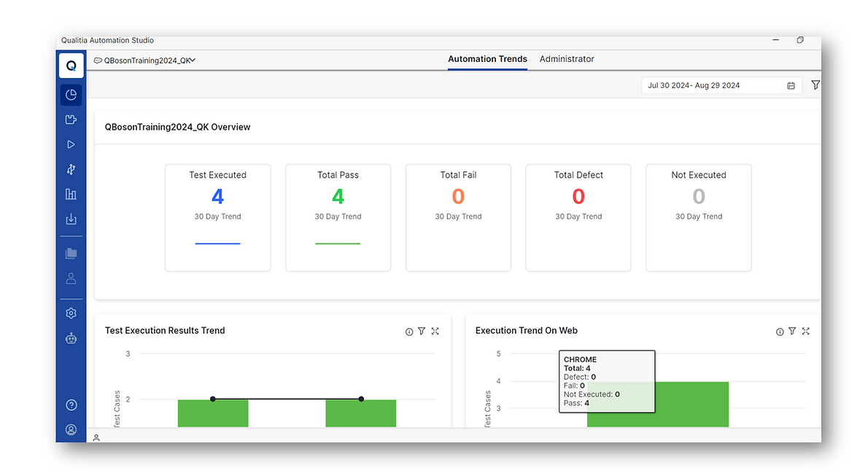Click the Qualitia Q logo icon
Image resolution: width=868 pixels, height=473 pixels.
pos(71,66)
